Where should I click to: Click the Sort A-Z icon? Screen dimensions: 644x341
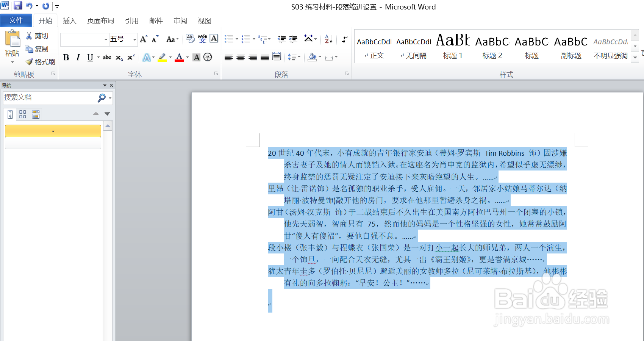(x=328, y=39)
